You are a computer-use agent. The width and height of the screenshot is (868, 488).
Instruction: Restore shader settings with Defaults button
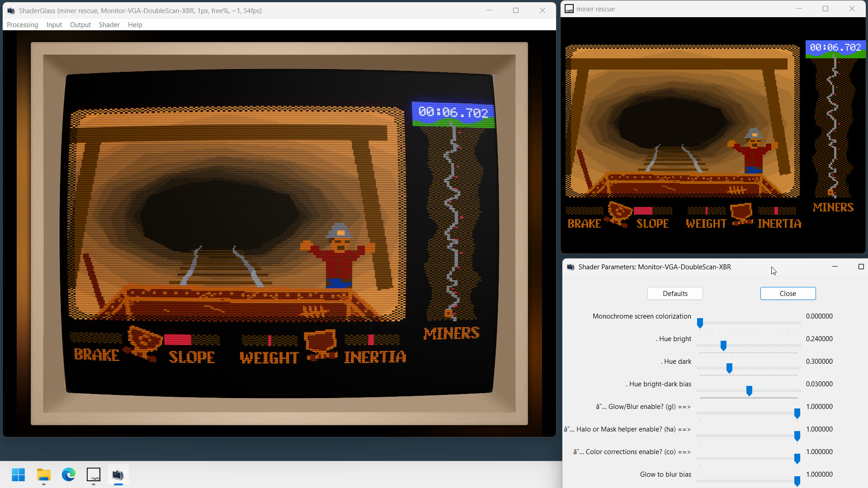(x=675, y=293)
